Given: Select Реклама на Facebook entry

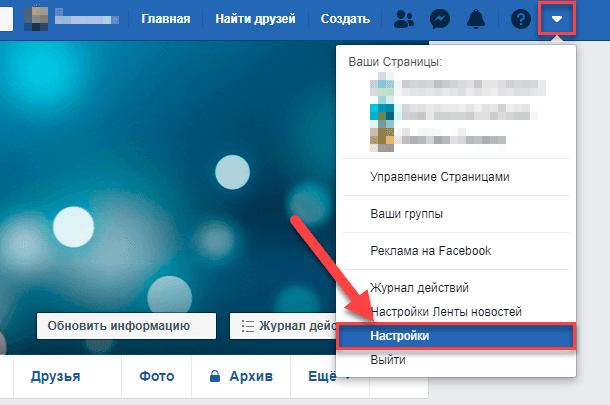Looking at the screenshot, I should click(456, 251).
